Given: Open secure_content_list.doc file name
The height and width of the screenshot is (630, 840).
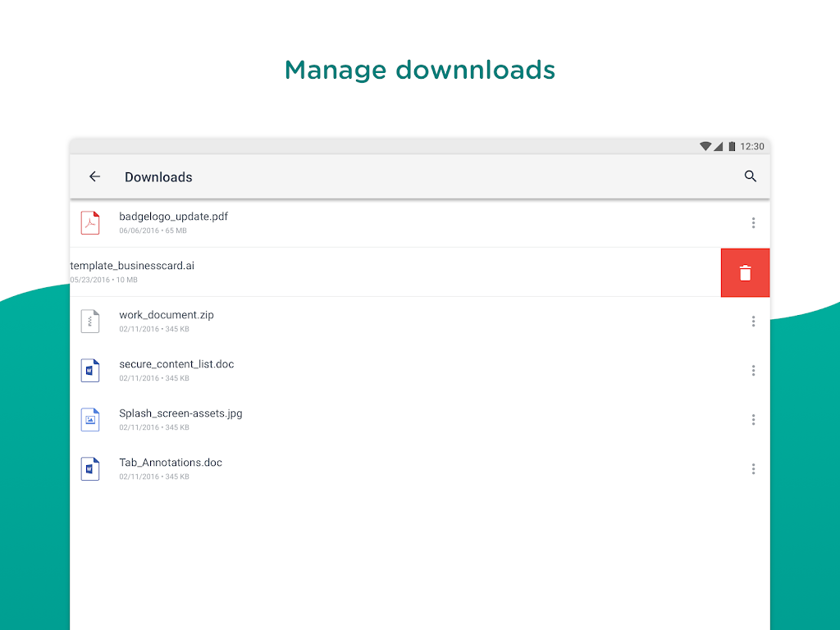Looking at the screenshot, I should 177,364.
